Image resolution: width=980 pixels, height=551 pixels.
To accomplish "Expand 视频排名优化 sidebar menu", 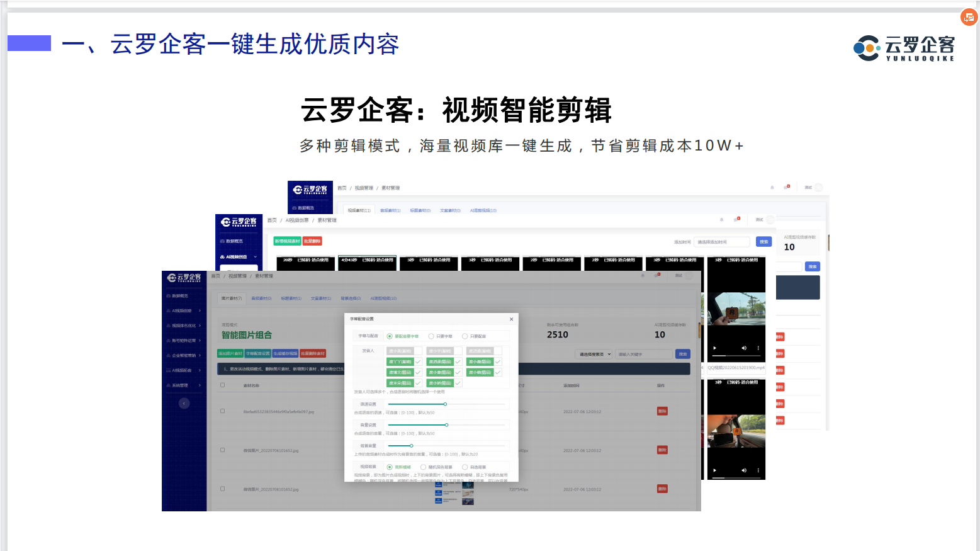I will point(184,326).
